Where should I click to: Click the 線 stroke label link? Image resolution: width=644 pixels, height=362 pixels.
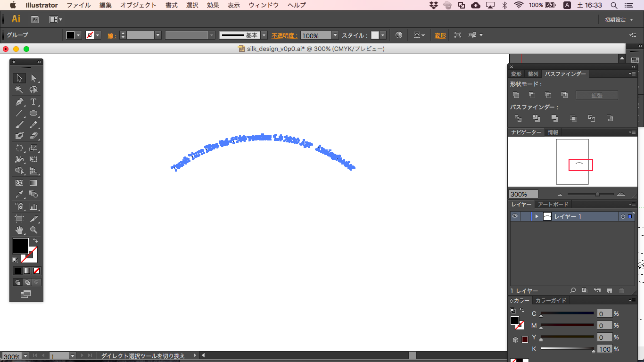point(111,35)
